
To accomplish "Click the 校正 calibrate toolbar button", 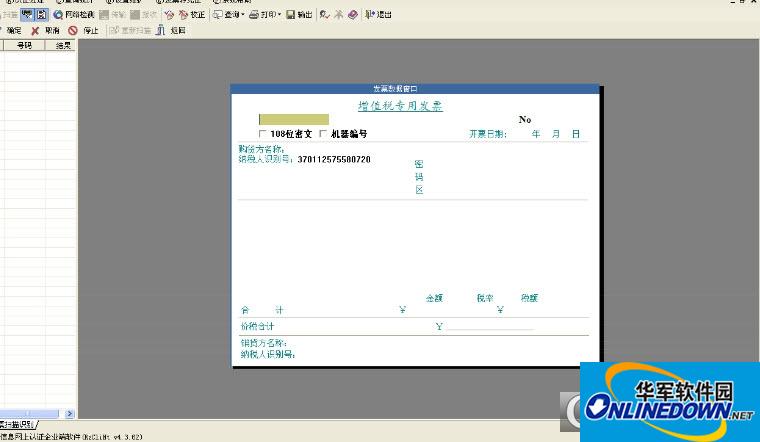I will tap(192, 15).
